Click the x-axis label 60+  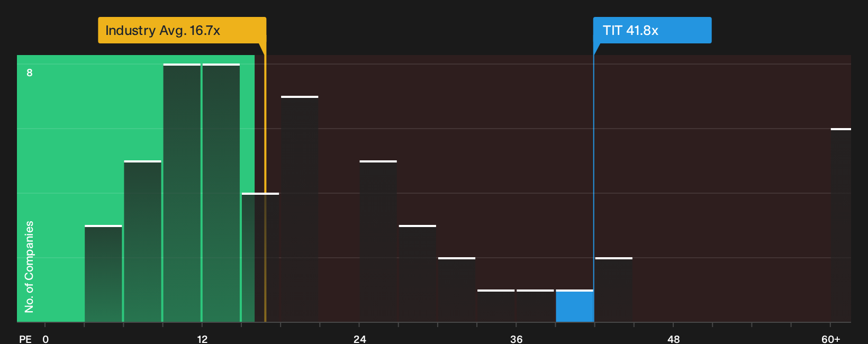pos(830,339)
